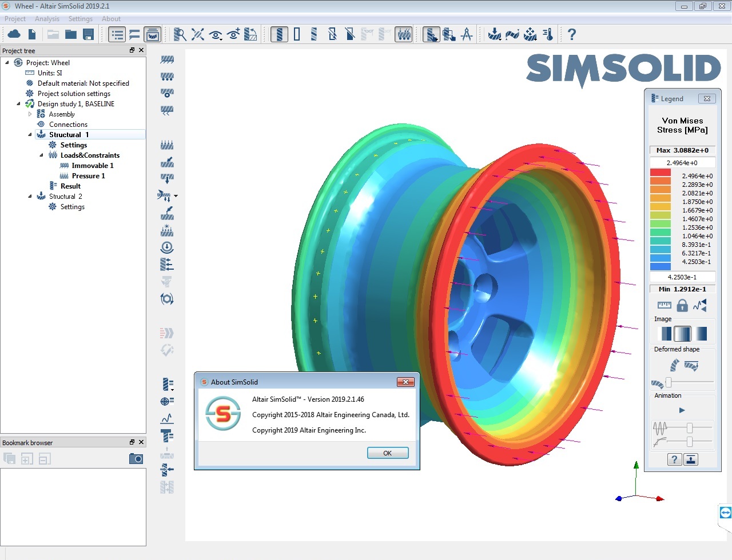Collapse the Loads&Constraints node

coord(41,155)
